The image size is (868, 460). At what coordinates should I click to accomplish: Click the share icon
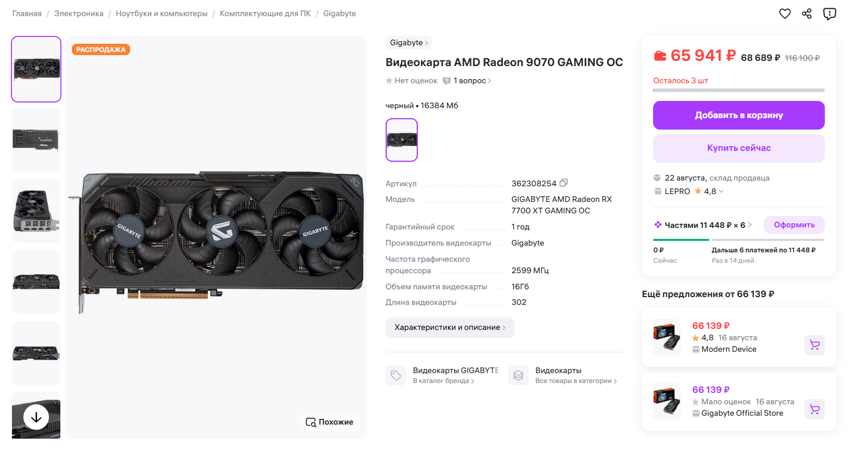(x=807, y=14)
